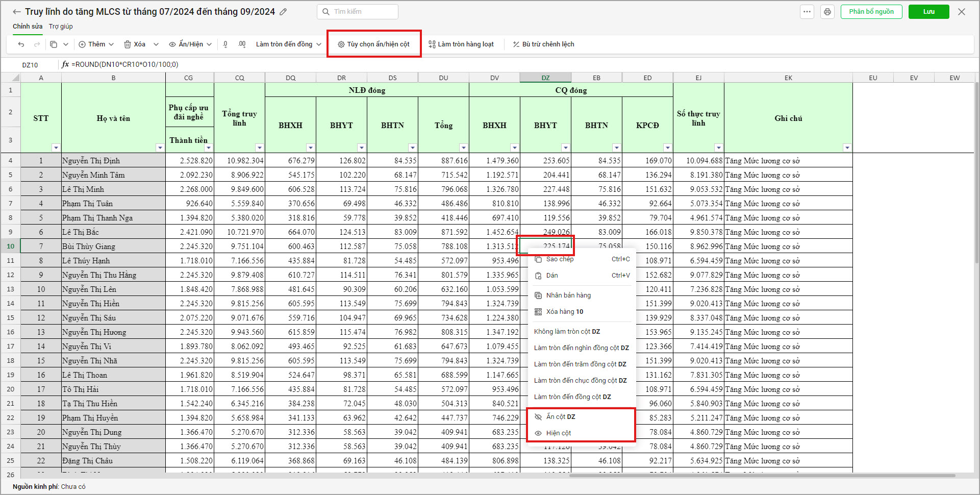
Task: Expand the arrow next to Xóa
Action: 156,44
